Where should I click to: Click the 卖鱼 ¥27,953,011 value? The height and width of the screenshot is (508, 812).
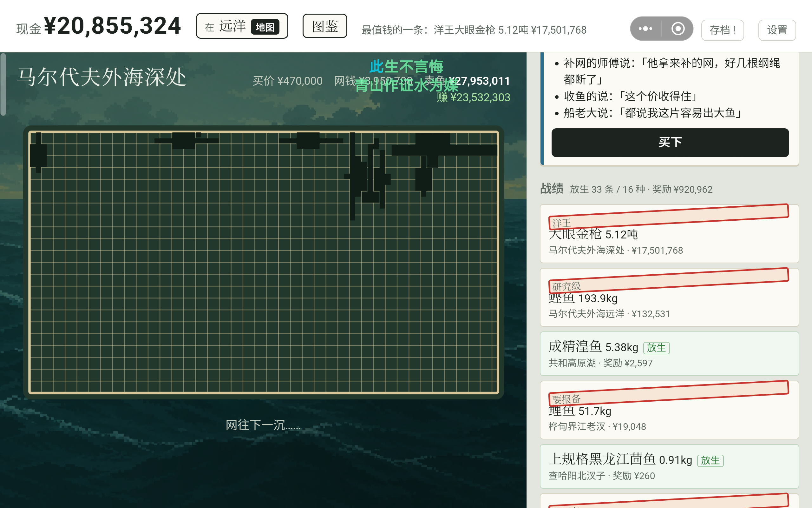[x=467, y=81]
